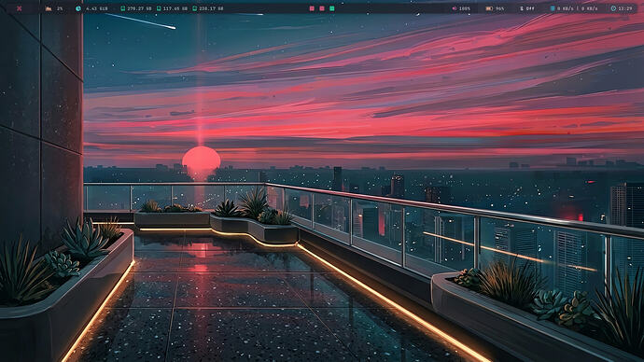
Task: Switch to the first red workspace square
Action: [312, 8]
